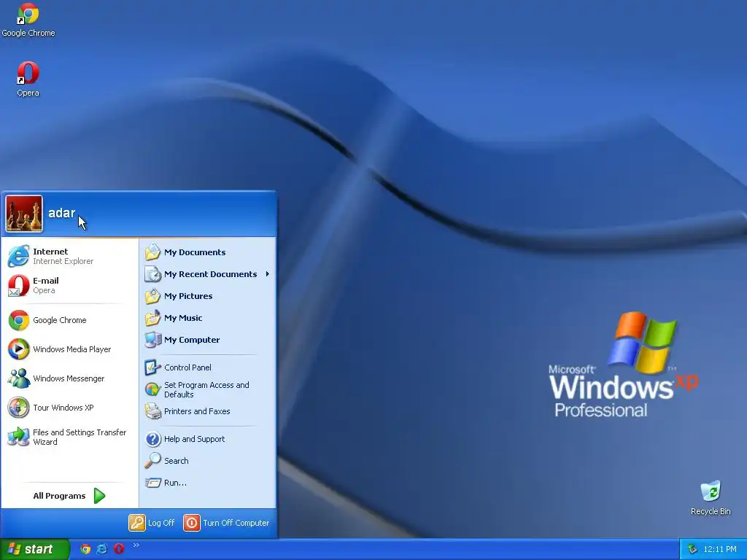Open My Computer icon in Start menu
This screenshot has width=747, height=560.
pyautogui.click(x=153, y=340)
